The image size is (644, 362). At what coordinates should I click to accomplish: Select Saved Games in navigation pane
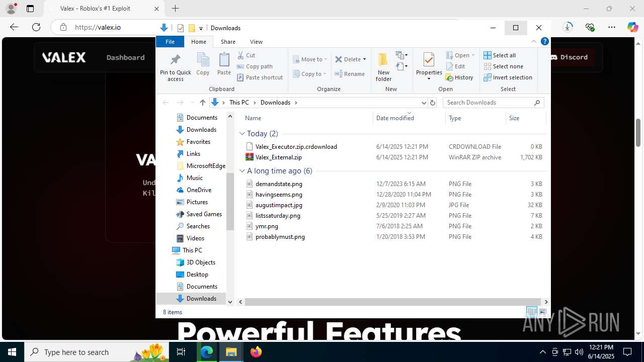[204, 214]
